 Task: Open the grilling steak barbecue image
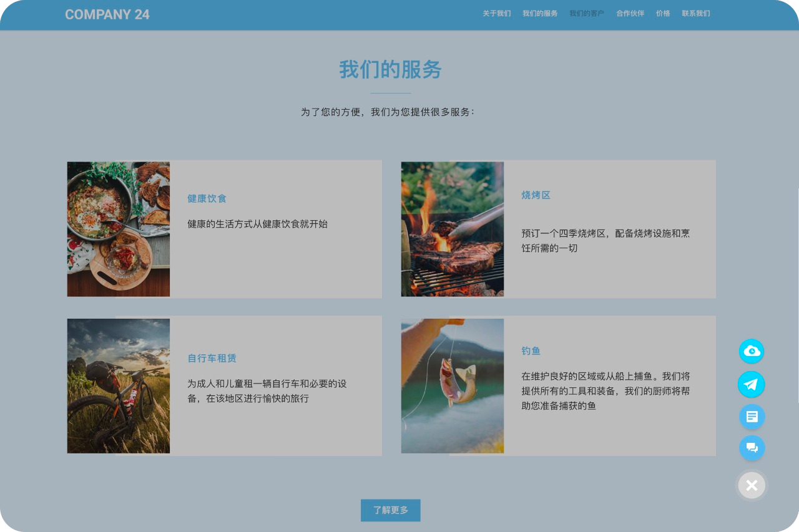(x=453, y=229)
